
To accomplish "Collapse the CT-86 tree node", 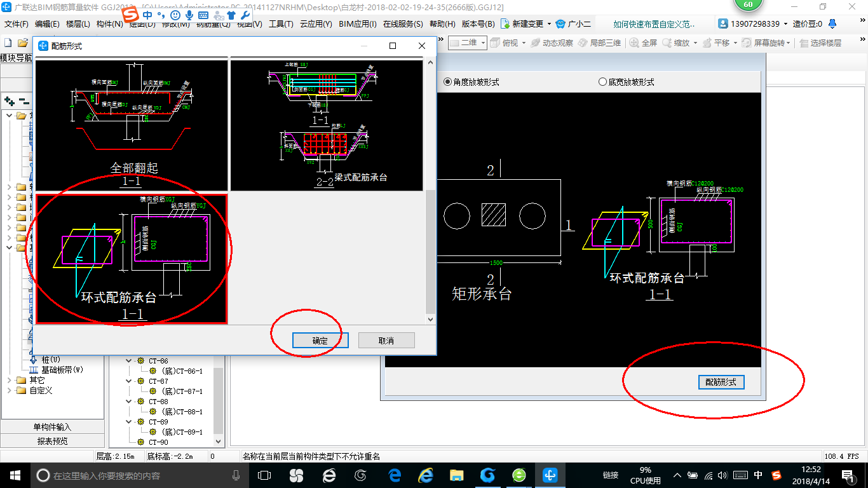I will tap(130, 361).
